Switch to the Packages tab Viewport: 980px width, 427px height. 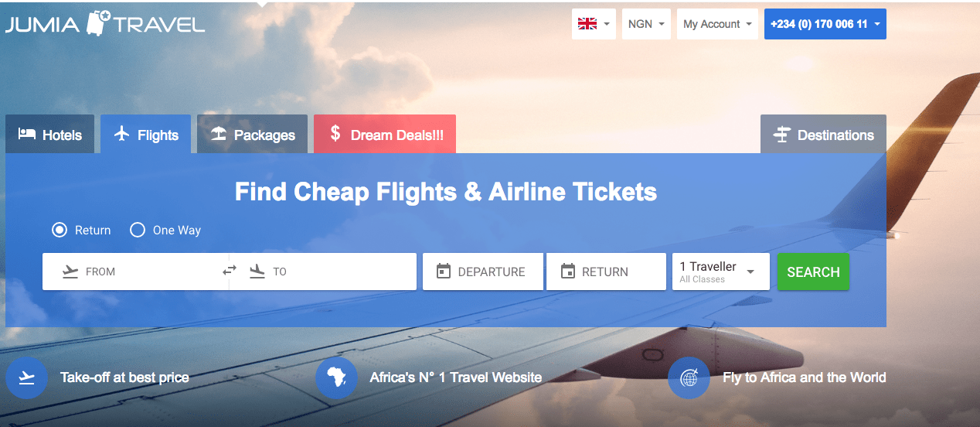pyautogui.click(x=253, y=135)
